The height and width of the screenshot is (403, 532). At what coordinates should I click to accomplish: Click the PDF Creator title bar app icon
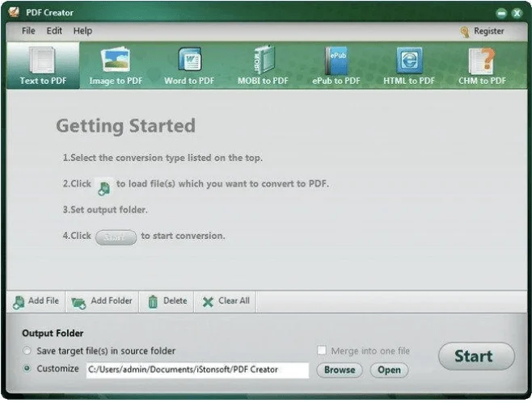(x=14, y=12)
